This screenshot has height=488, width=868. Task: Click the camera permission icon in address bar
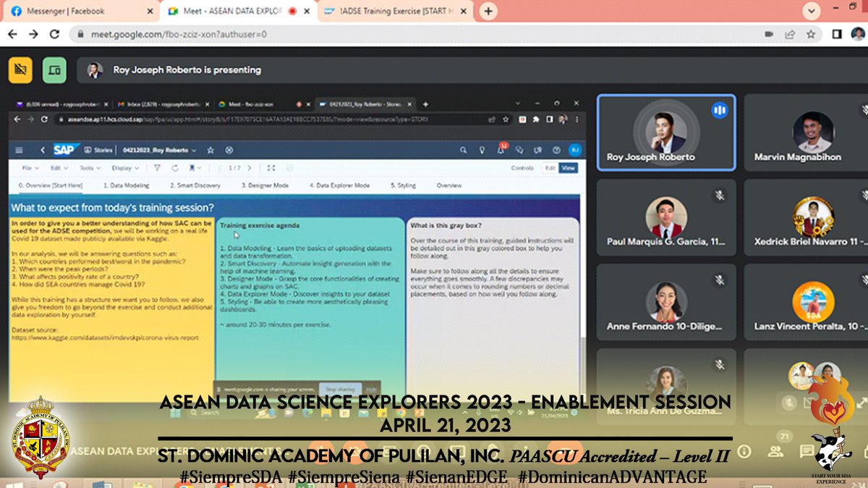pyautogui.click(x=770, y=34)
